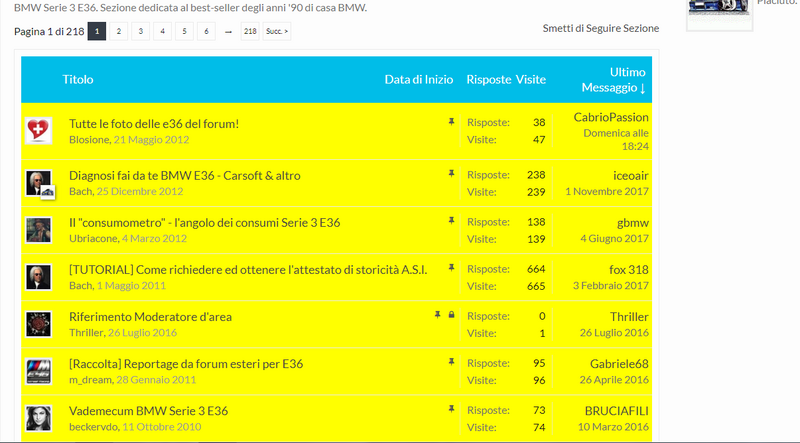Viewport: 800px width, 443px height.
Task: Open the 'consumometro' consumption thread
Action: [205, 223]
